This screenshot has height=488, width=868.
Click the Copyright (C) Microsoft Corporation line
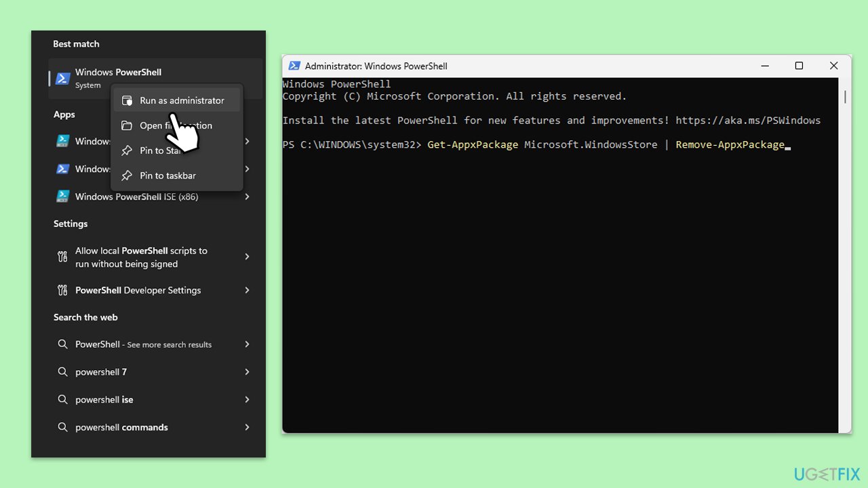[454, 96]
